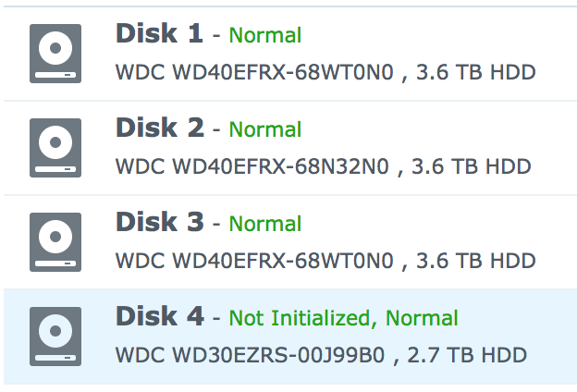Select the Disk 1 title
This screenshot has width=577, height=392.
(x=158, y=34)
